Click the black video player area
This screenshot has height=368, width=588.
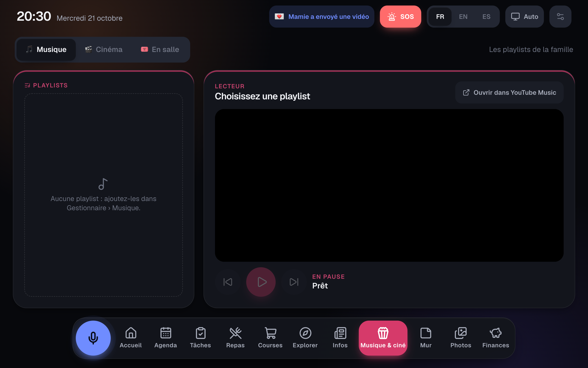[x=389, y=185]
